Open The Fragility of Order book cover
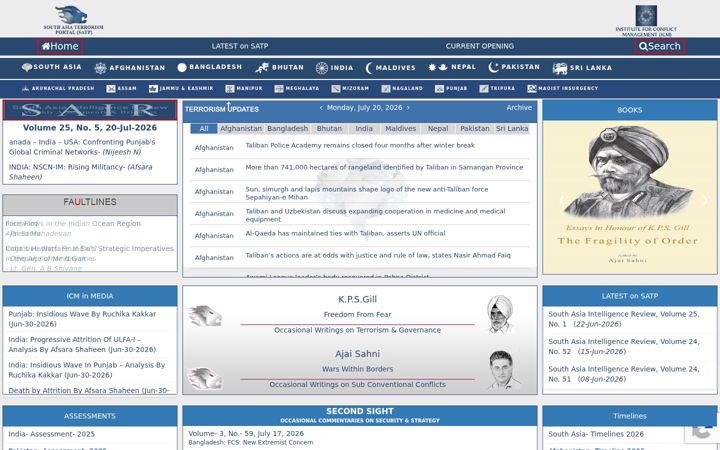The width and height of the screenshot is (720, 450). (629, 197)
